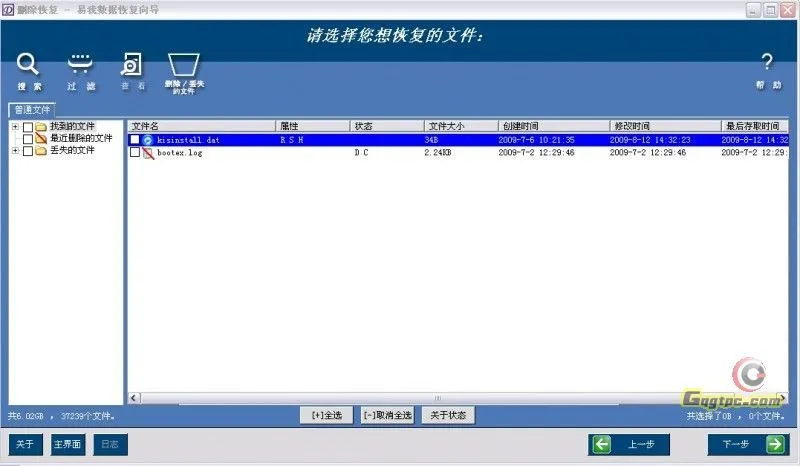Viewport: 800px width, 466px height.
Task: Sort by the 文件大小 column header
Action: click(461, 126)
